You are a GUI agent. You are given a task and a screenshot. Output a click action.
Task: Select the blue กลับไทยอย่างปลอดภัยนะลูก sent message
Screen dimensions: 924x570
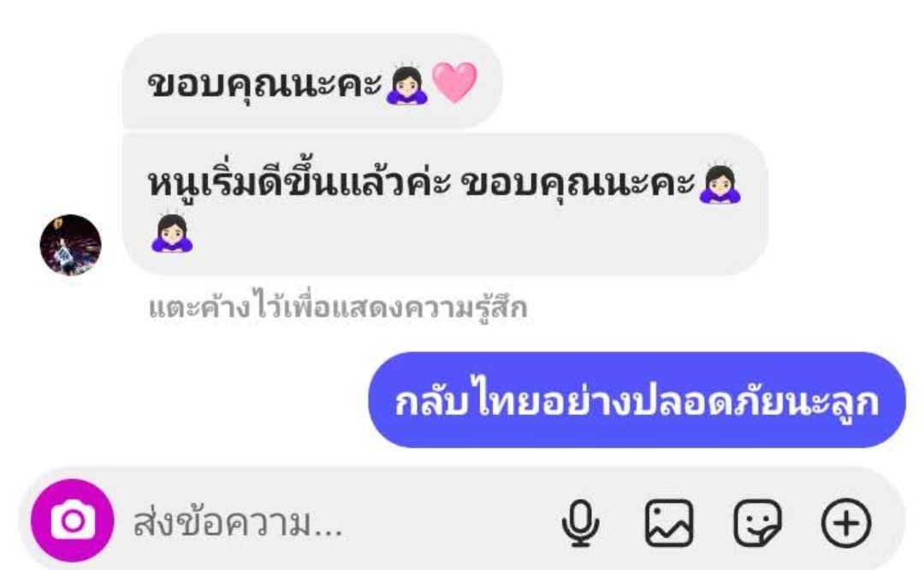click(637, 400)
